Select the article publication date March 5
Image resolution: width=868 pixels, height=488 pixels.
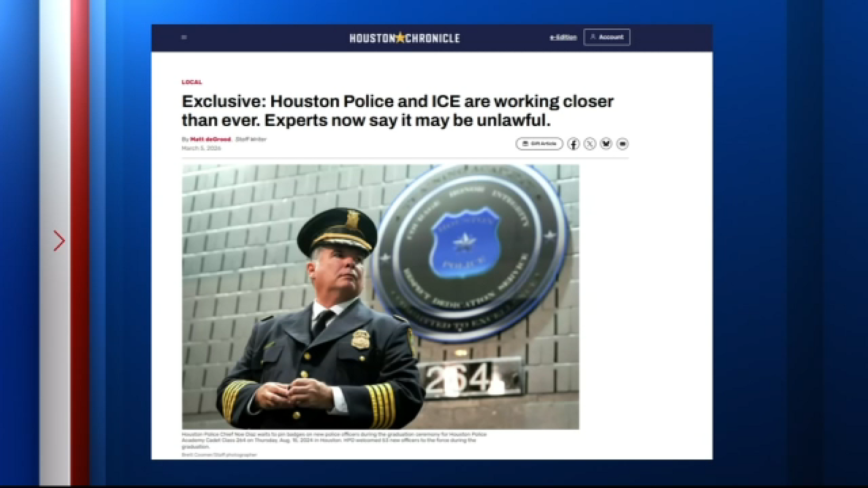tap(194, 147)
